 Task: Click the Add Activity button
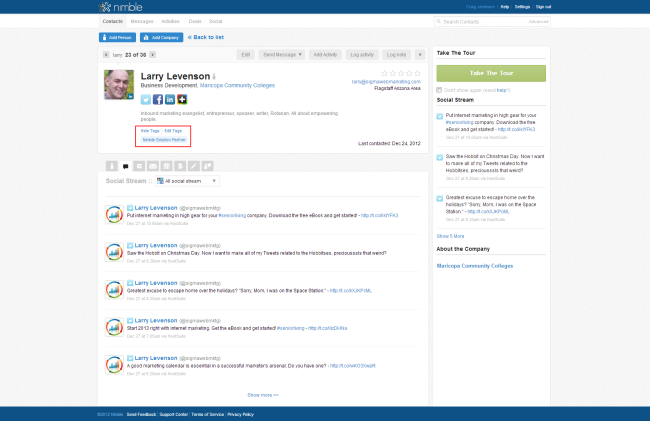[x=325, y=55]
